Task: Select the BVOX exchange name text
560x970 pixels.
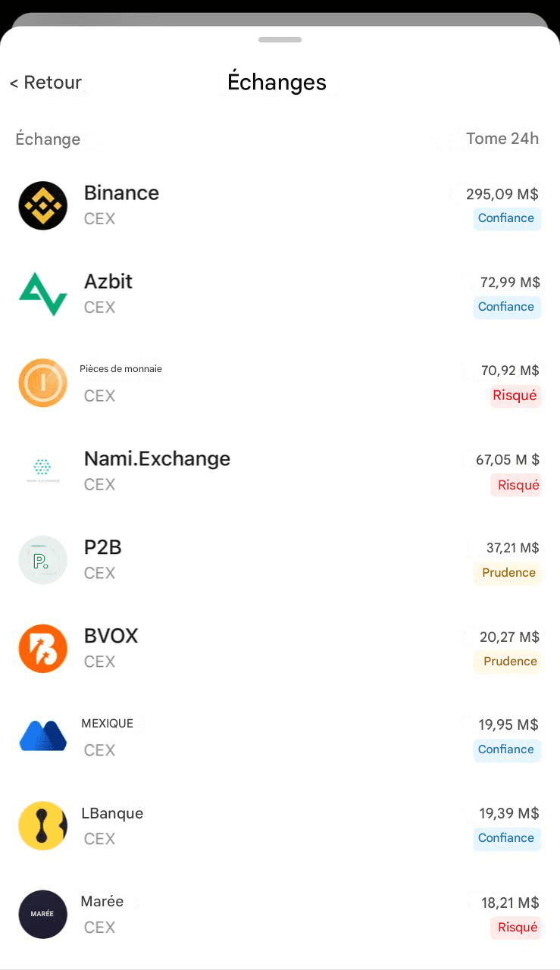Action: coord(111,636)
